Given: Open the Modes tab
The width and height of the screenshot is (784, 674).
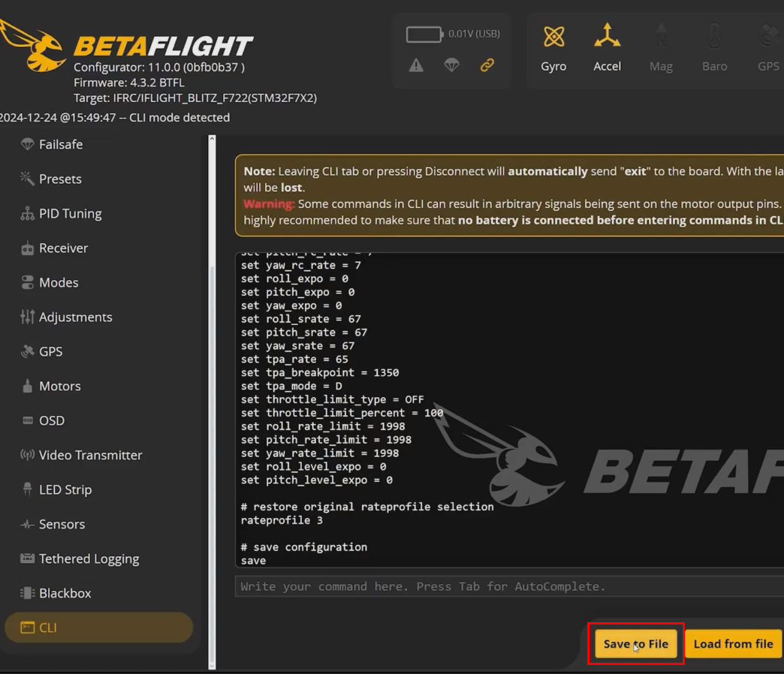Looking at the screenshot, I should click(59, 282).
